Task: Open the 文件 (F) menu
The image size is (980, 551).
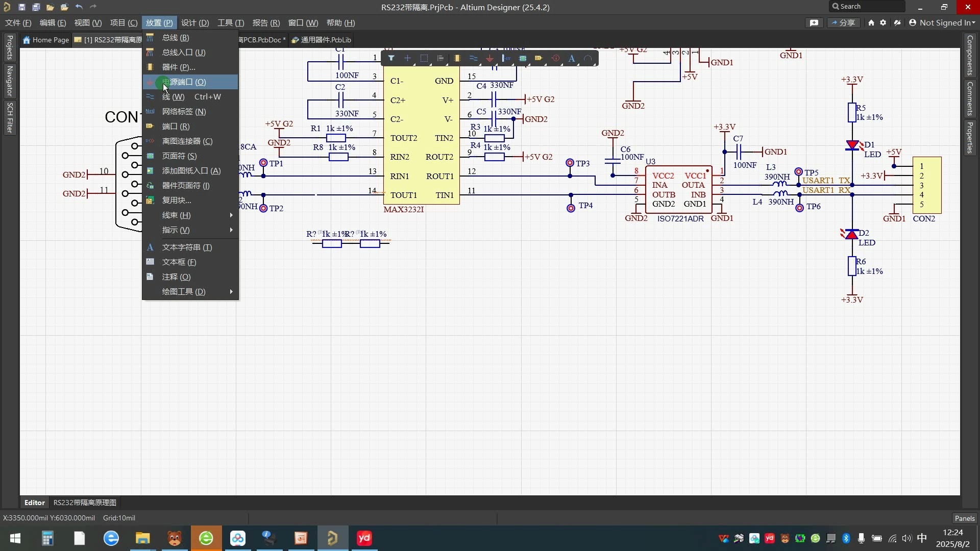Action: pos(18,23)
